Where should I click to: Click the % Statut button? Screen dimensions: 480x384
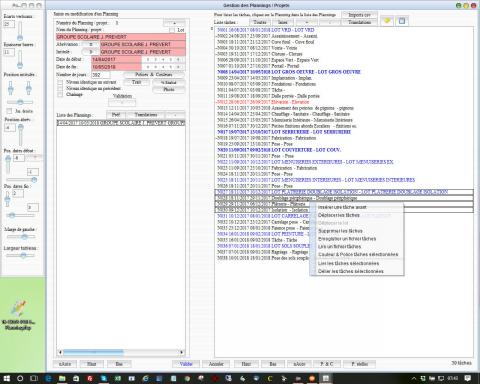(x=169, y=82)
